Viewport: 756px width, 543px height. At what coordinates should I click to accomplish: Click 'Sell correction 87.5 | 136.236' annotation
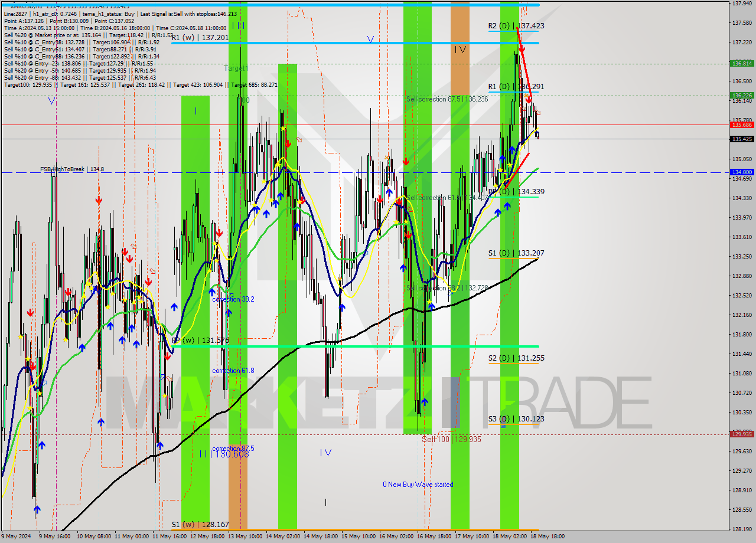[447, 99]
